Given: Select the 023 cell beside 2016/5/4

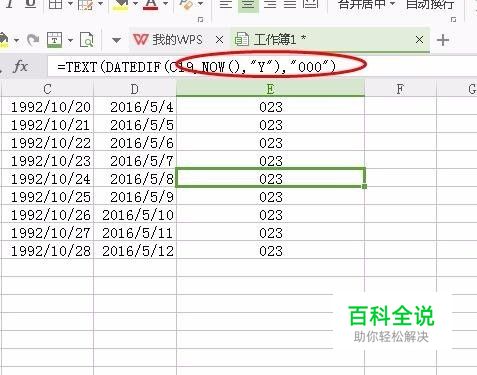Looking at the screenshot, I should point(270,107).
